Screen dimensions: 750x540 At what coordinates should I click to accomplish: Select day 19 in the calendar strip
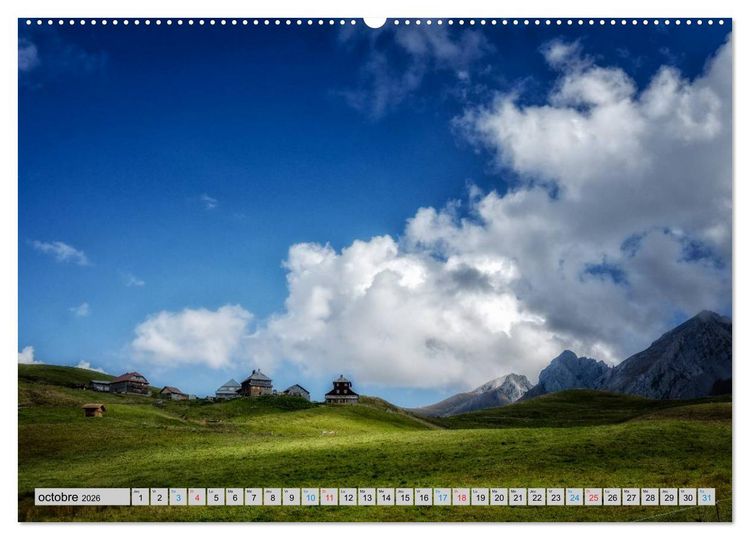click(x=481, y=497)
